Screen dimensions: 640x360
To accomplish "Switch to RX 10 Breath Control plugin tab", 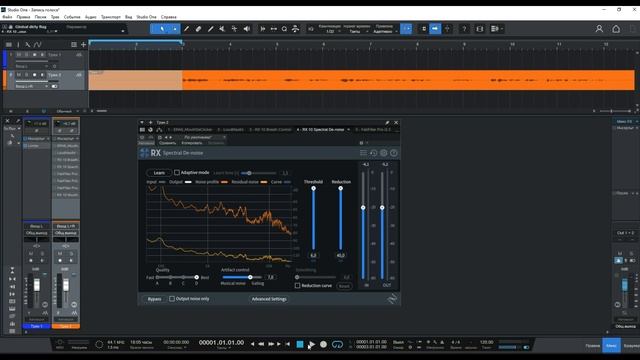I will click(270, 130).
